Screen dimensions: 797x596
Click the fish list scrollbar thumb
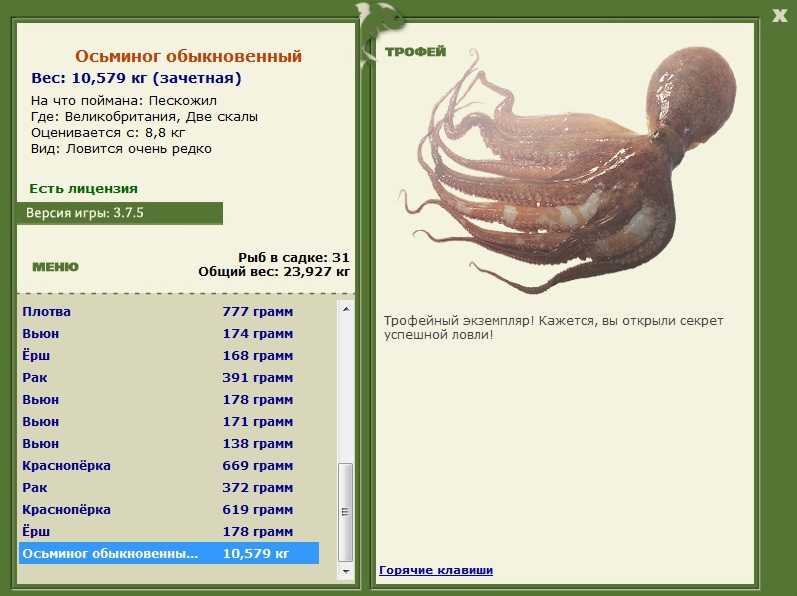(x=346, y=512)
